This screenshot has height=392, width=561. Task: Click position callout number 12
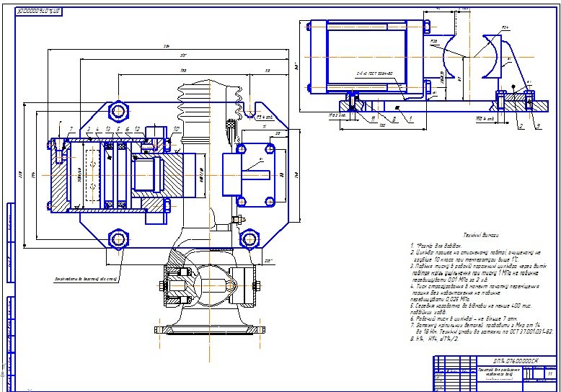coord(136,129)
